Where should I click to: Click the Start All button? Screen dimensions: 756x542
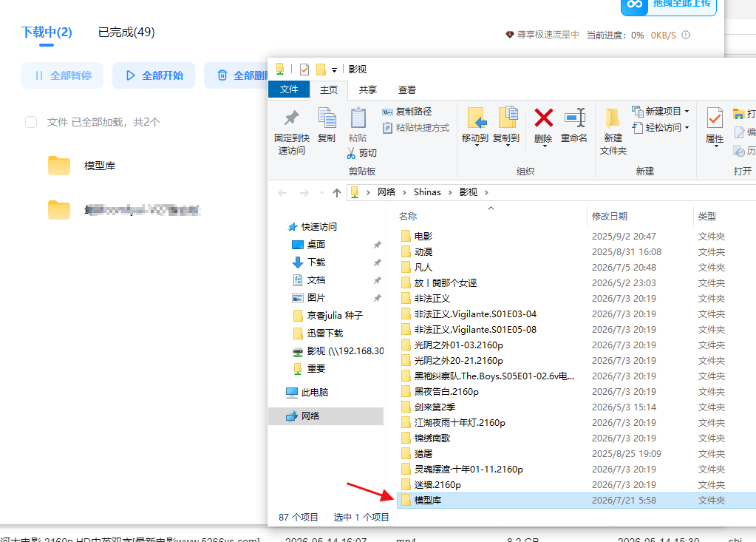(x=154, y=75)
